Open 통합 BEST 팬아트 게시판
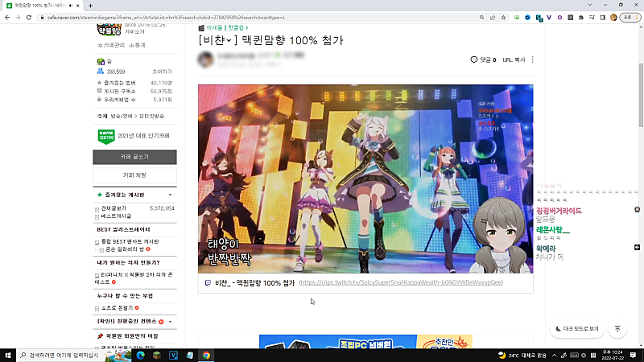644x362 pixels. (x=130, y=242)
